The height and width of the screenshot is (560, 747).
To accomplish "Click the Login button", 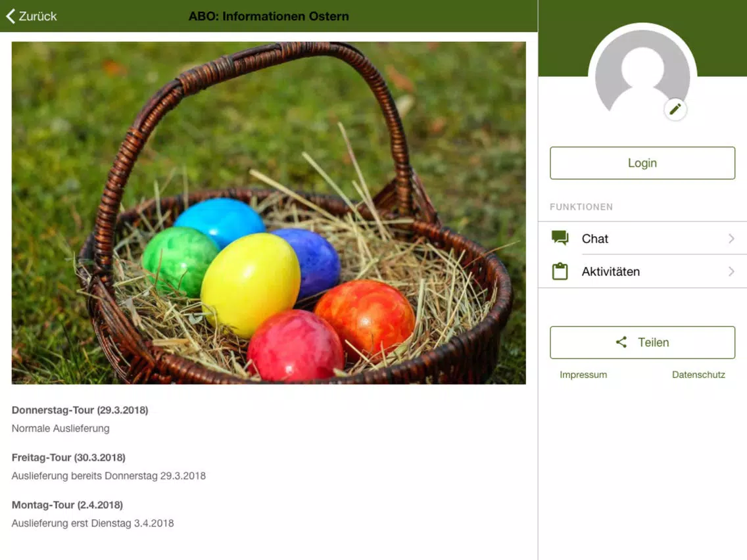I will click(x=642, y=163).
